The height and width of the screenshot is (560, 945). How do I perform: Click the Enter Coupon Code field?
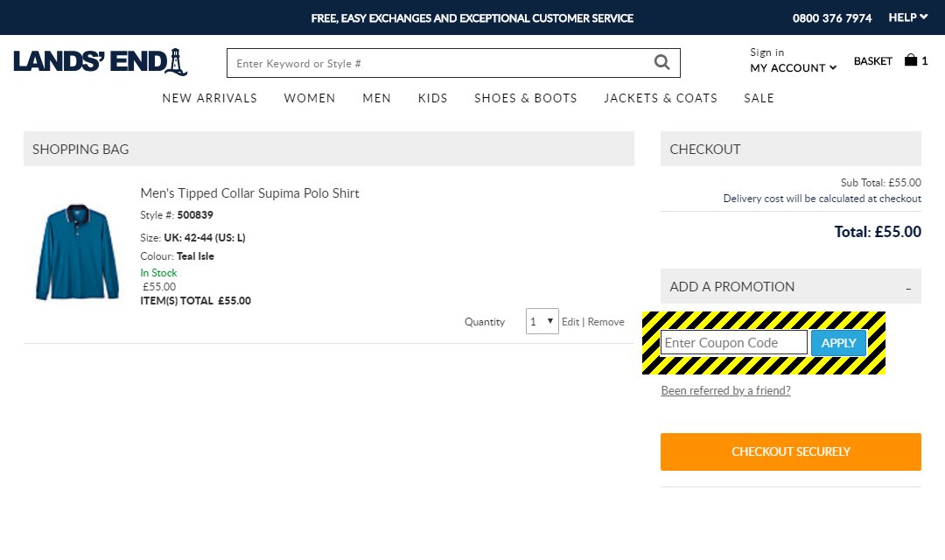coord(733,343)
